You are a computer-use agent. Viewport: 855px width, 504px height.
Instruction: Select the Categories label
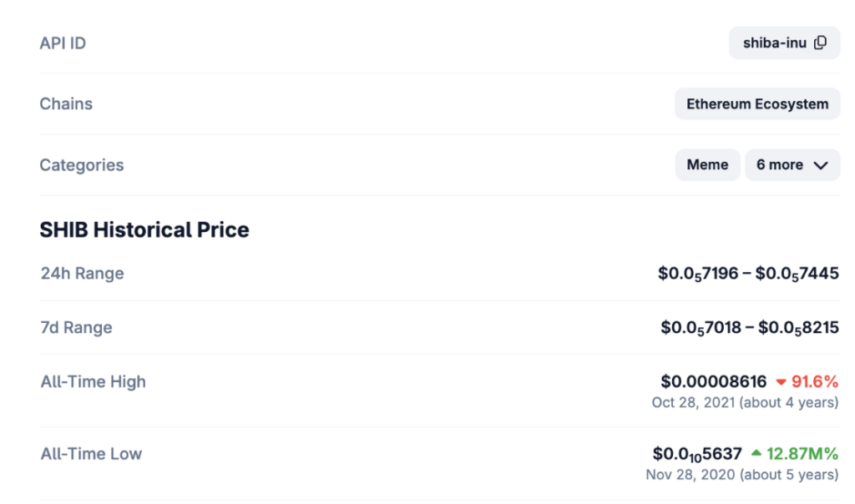pos(82,165)
